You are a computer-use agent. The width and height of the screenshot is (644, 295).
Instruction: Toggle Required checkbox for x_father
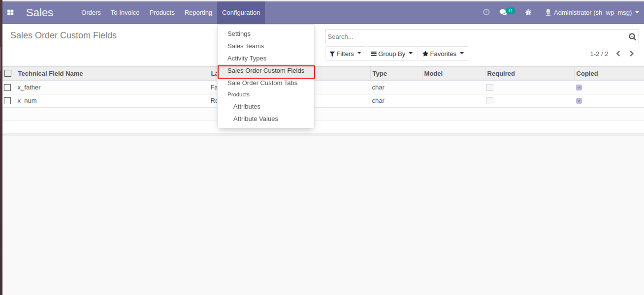click(490, 87)
